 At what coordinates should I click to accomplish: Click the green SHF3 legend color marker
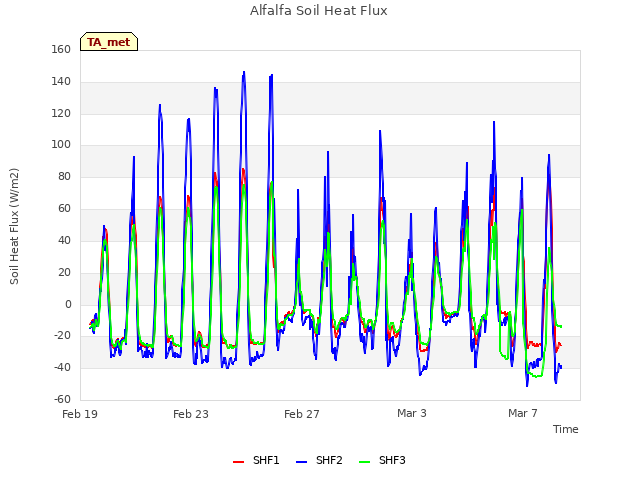pos(364,462)
